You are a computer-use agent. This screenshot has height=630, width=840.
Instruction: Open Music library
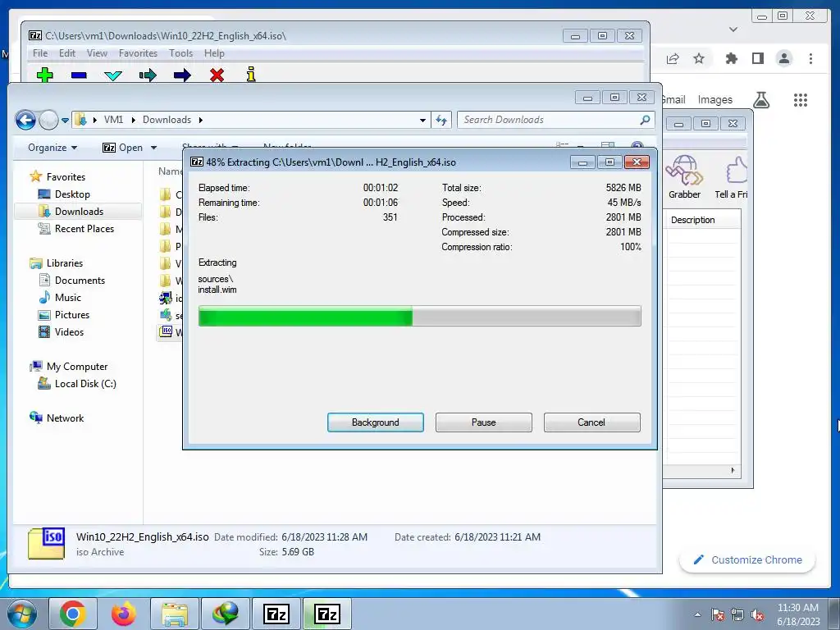coord(67,297)
